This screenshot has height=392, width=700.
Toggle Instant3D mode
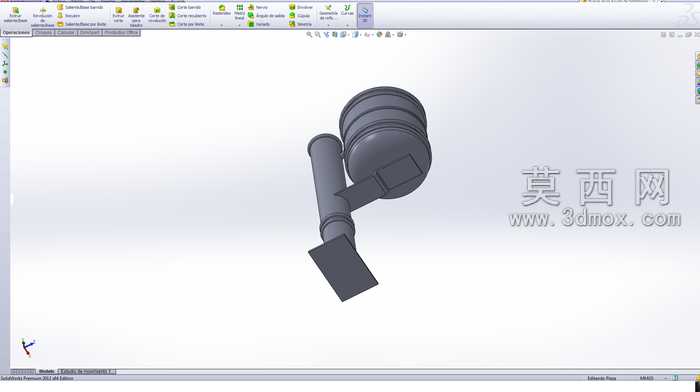coord(365,14)
